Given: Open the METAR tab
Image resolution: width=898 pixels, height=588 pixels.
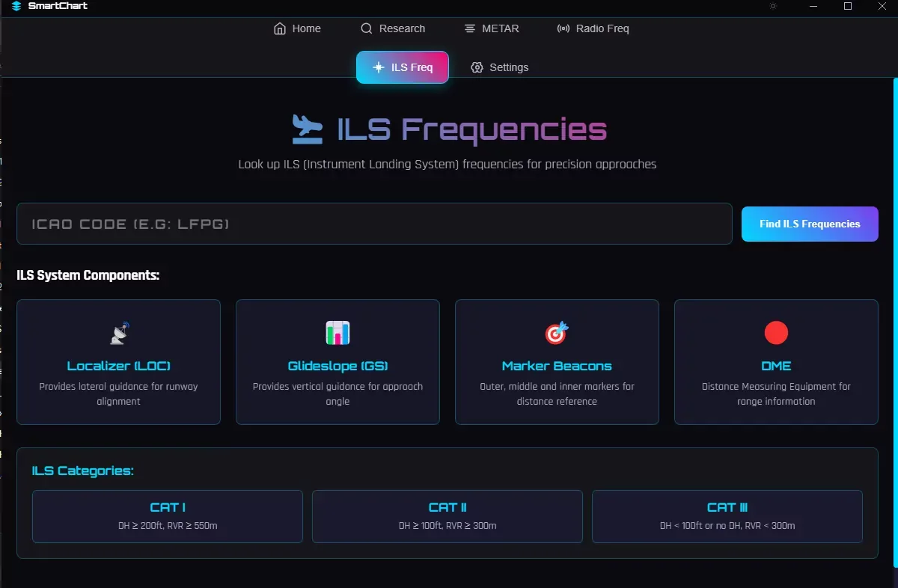Looking at the screenshot, I should click(492, 28).
